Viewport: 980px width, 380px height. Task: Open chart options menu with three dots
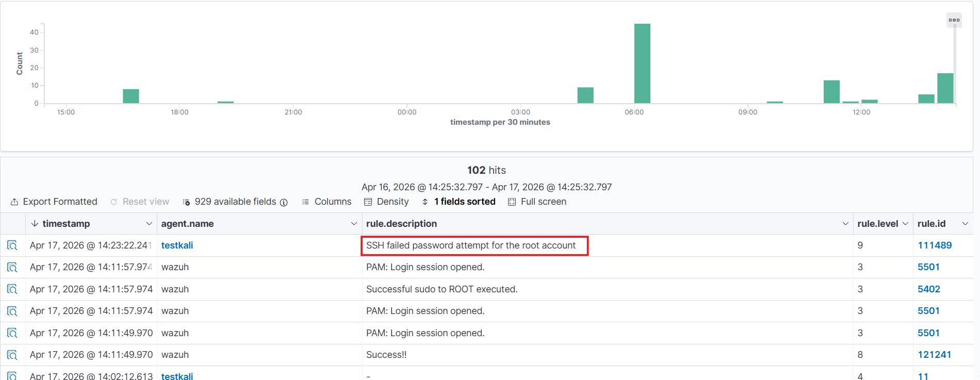coord(954,20)
